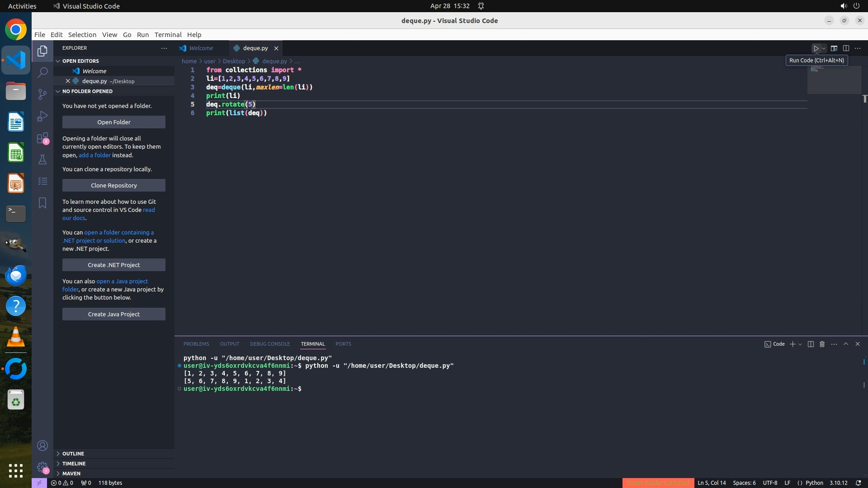This screenshot has height=488, width=868.
Task: Follow the add a folder link
Action: [94, 155]
